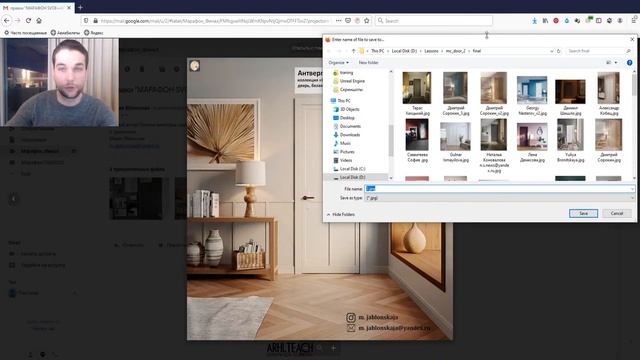Open the Save as type dropdown

(x=500, y=198)
